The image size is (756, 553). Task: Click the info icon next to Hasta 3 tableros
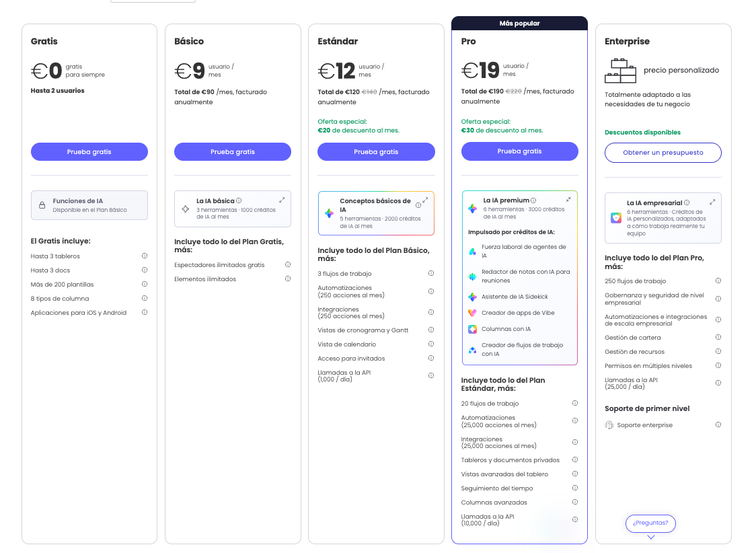(x=145, y=256)
